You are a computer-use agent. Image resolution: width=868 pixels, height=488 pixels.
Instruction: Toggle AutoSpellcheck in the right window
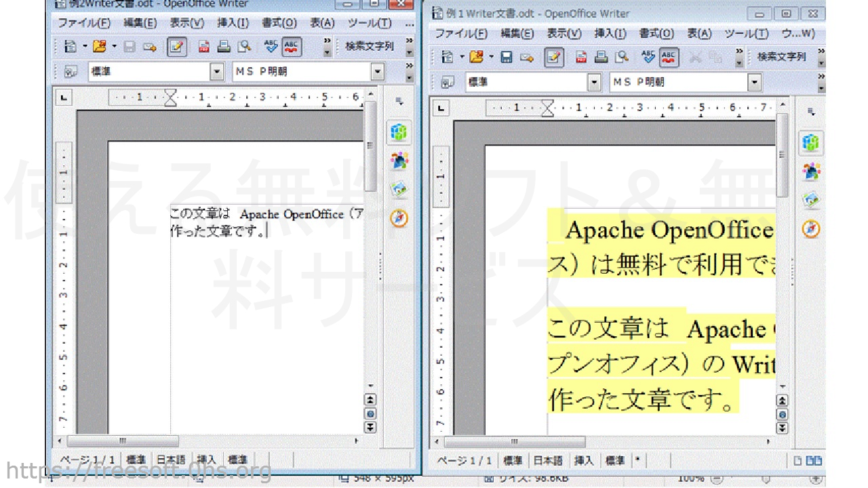click(x=669, y=58)
